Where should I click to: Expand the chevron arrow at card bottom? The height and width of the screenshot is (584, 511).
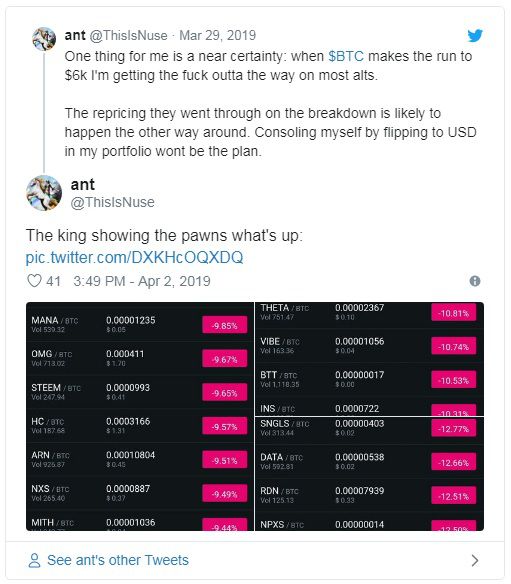point(474,560)
